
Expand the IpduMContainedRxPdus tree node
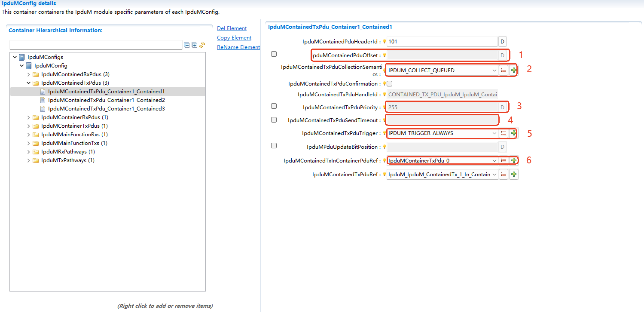[28, 74]
